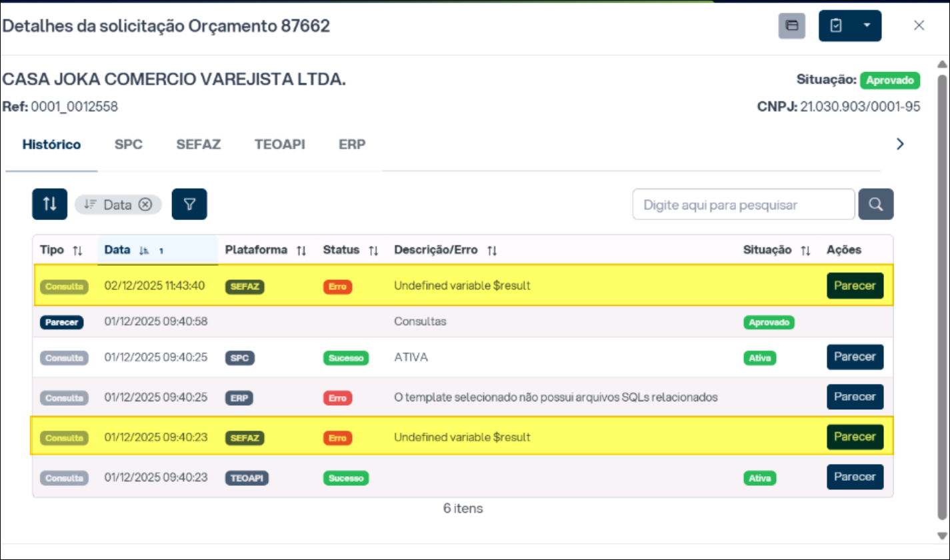This screenshot has width=950, height=560.
Task: Click Parecer button for TEOAPI row
Action: [855, 477]
